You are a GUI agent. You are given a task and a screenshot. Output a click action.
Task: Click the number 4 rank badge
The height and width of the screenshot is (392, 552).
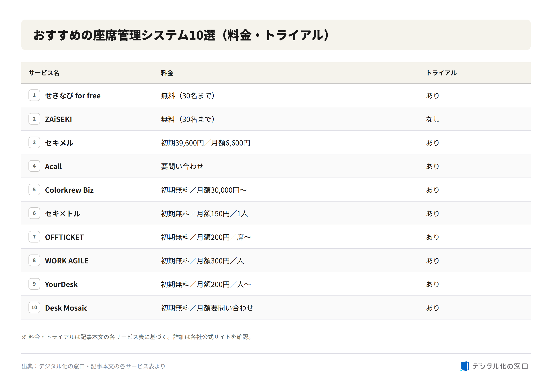(x=34, y=166)
